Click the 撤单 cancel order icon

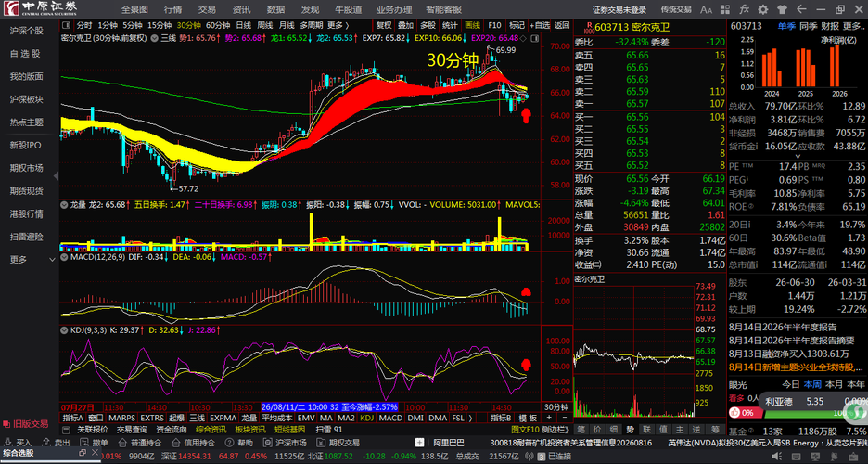(84, 443)
